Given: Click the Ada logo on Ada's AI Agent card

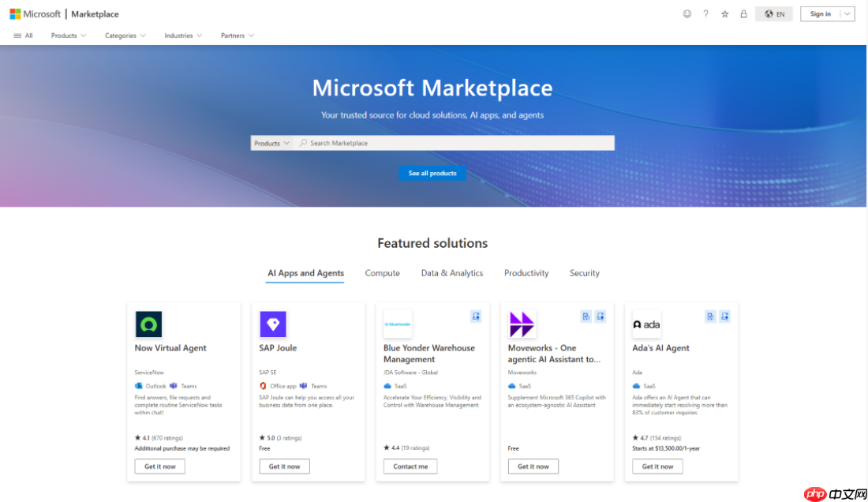Looking at the screenshot, I should click(x=646, y=324).
